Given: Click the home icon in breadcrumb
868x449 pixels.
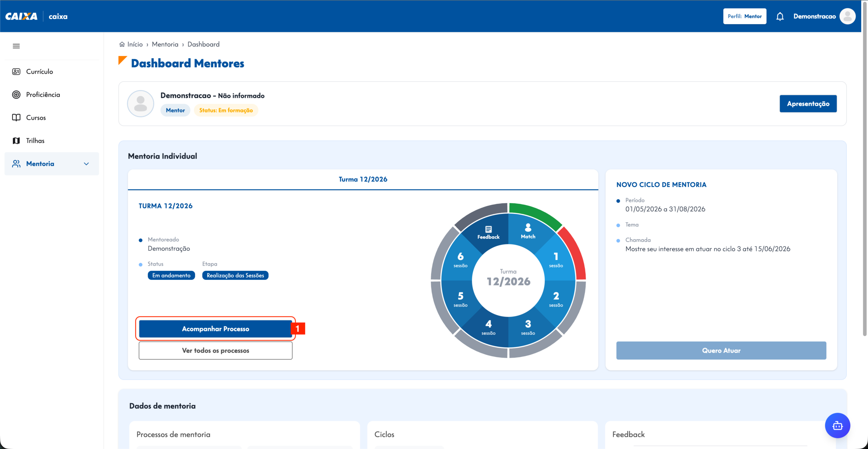Looking at the screenshot, I should (x=122, y=44).
